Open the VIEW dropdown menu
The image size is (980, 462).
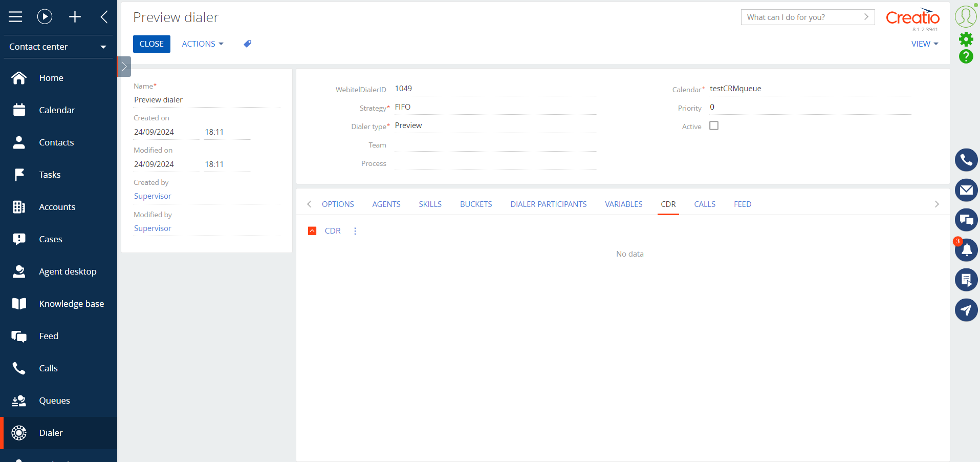tap(925, 44)
